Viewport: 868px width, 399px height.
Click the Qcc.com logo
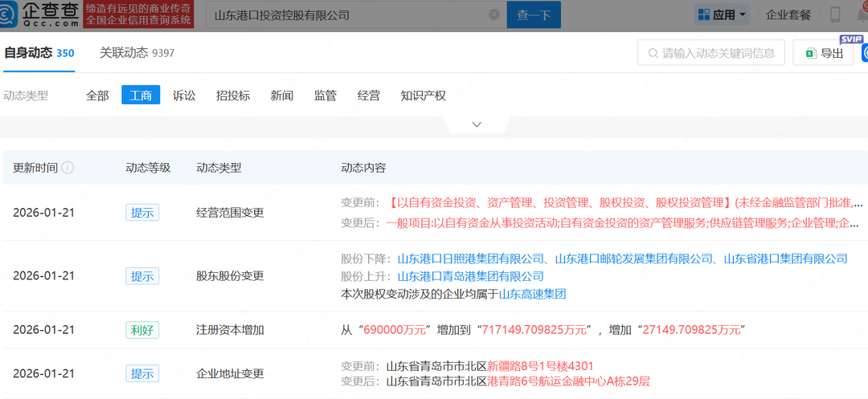(x=42, y=14)
